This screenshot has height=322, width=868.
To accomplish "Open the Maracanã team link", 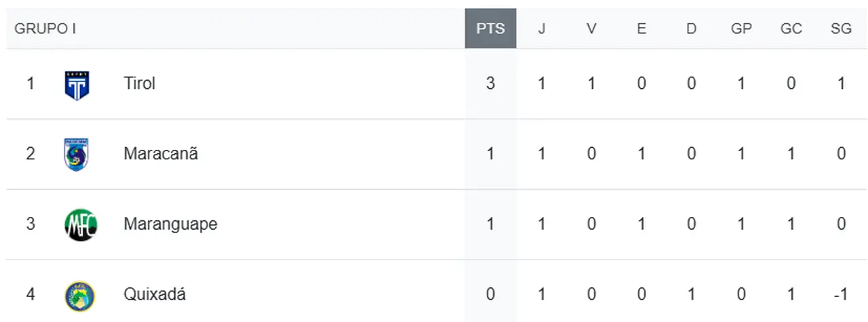I will pyautogui.click(x=161, y=154).
